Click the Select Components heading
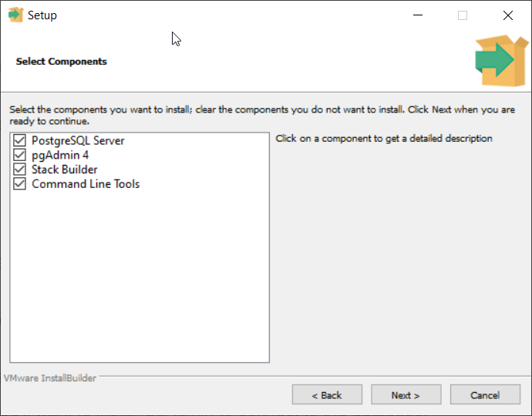 coord(62,62)
